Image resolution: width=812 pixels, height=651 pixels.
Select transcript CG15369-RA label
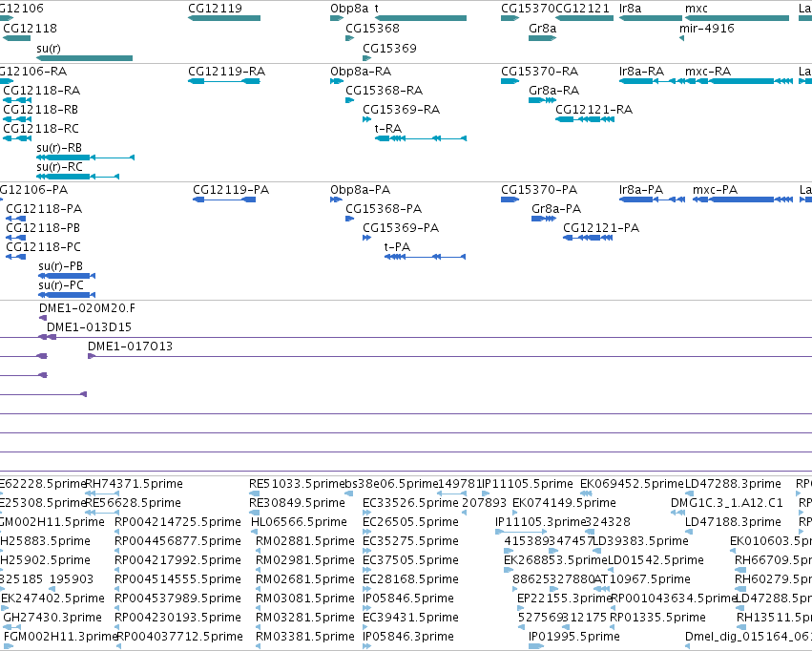tap(402, 110)
